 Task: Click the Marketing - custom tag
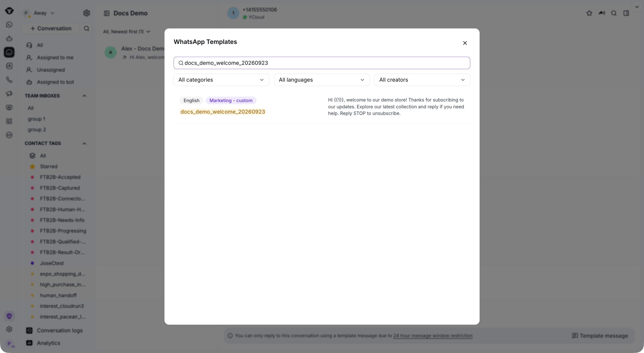(231, 100)
